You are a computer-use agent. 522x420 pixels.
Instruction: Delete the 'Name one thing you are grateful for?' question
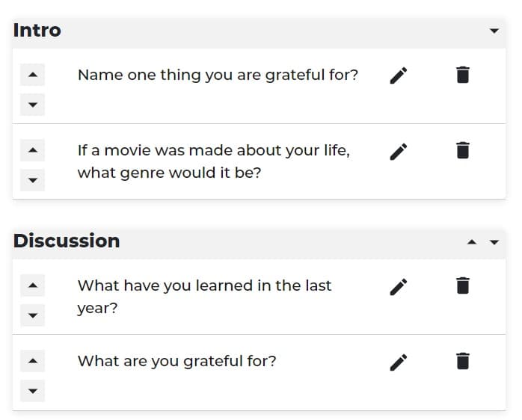point(462,75)
